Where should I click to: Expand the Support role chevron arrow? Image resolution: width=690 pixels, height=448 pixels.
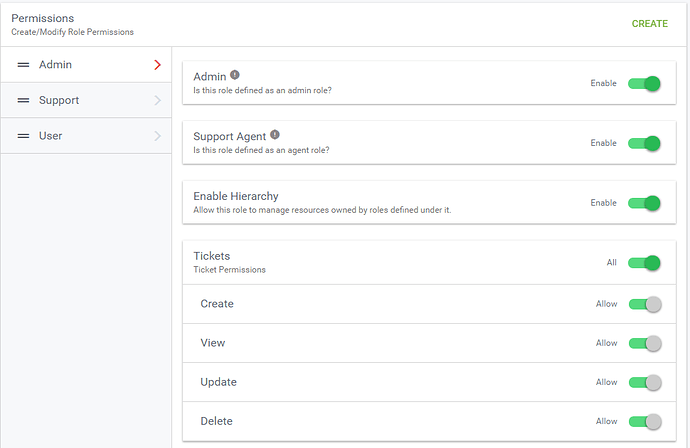tap(158, 100)
